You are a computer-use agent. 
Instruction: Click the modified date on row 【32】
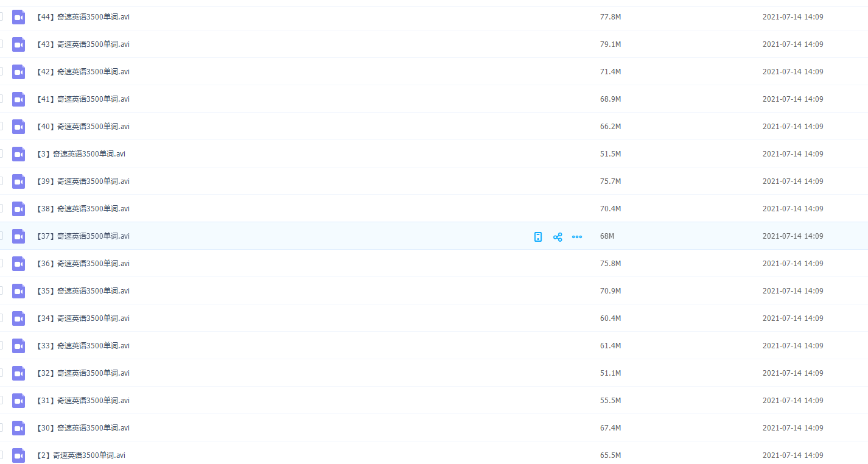pyautogui.click(x=793, y=373)
